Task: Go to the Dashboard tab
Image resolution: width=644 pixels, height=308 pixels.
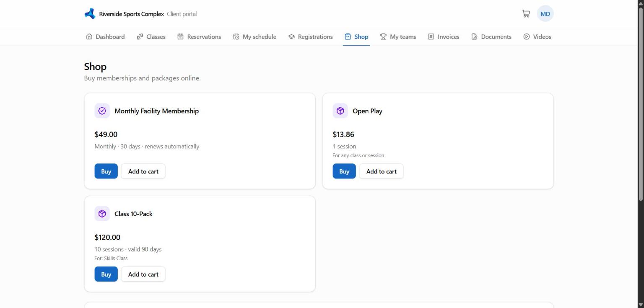Action: pyautogui.click(x=105, y=37)
